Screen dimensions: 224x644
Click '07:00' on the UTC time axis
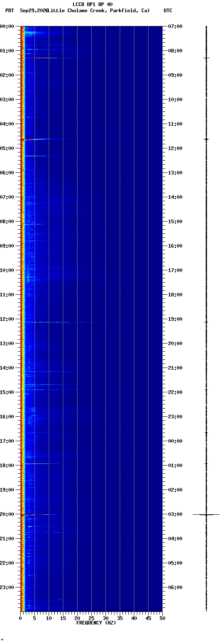(x=175, y=26)
